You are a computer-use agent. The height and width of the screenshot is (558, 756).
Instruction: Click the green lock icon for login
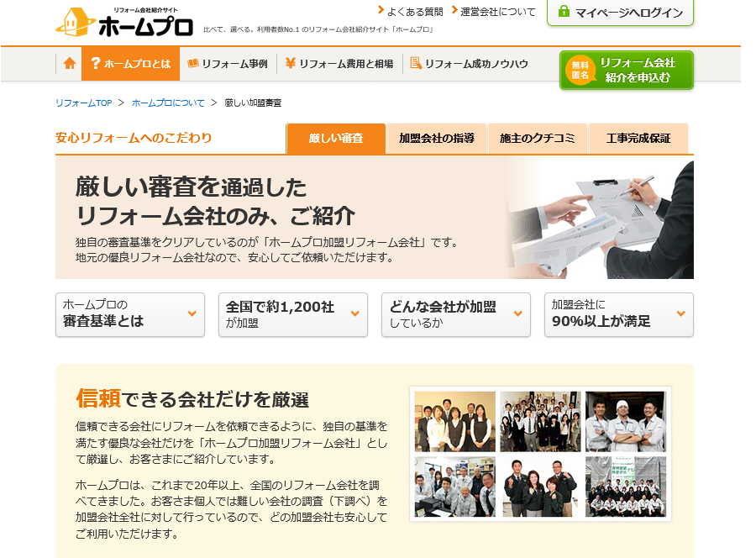pos(563,11)
